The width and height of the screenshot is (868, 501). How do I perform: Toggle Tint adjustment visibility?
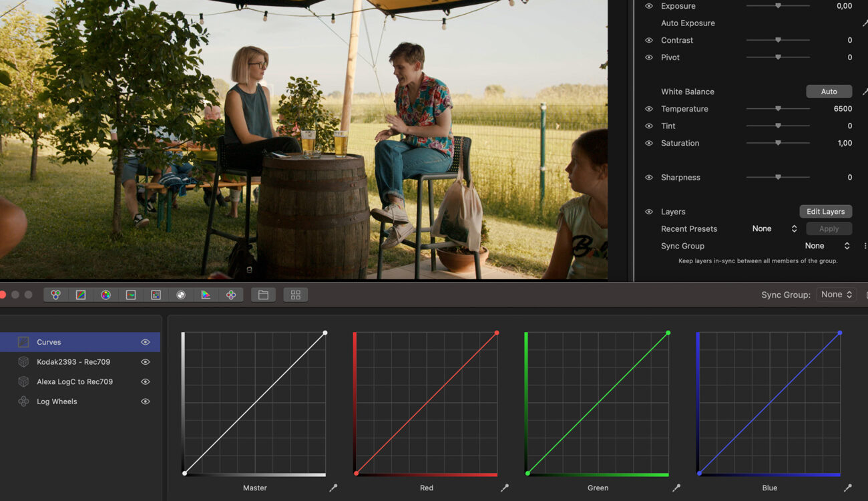(x=649, y=126)
